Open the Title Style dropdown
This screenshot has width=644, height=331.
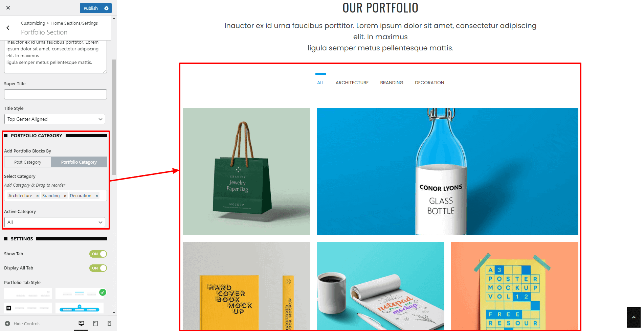55,119
